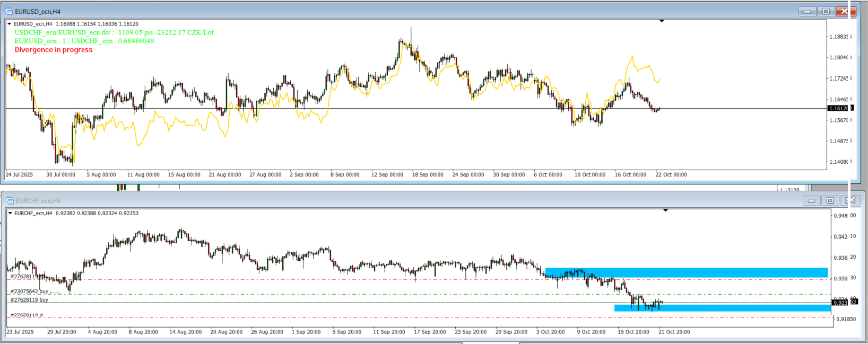Click the 0.91850 price scale label
This screenshot has height=344, width=868.
point(846,319)
